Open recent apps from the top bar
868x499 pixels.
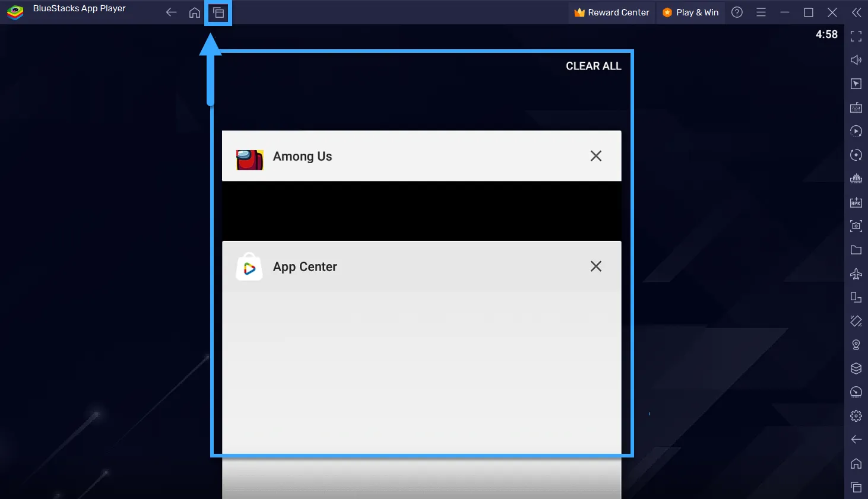218,12
